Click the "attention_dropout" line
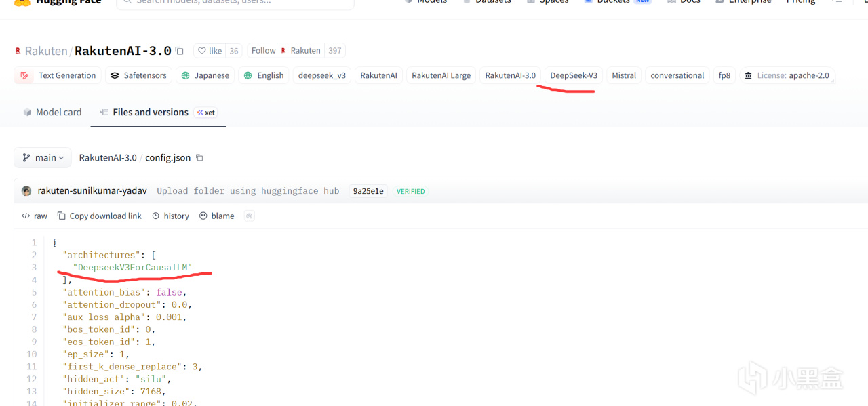Screen dimensions: 868x406 127,304
